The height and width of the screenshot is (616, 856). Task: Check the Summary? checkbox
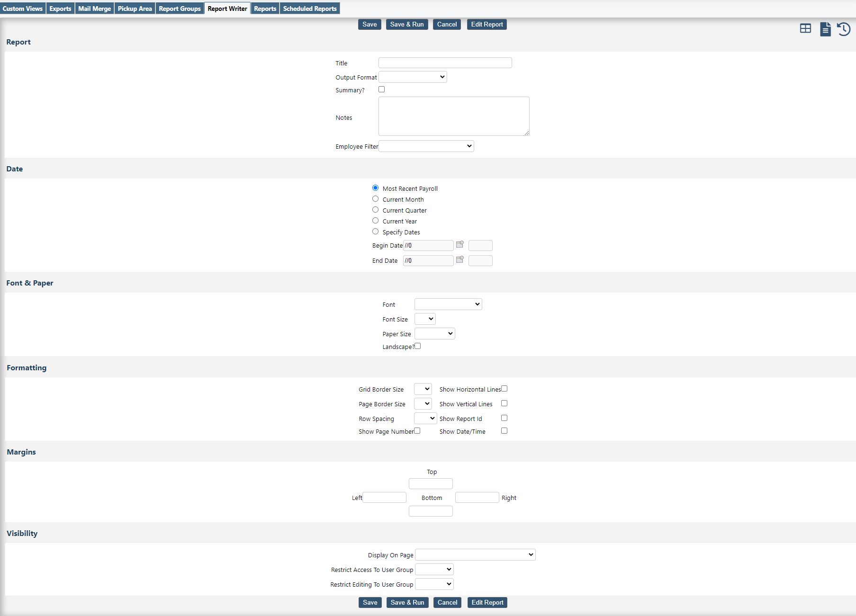point(381,89)
